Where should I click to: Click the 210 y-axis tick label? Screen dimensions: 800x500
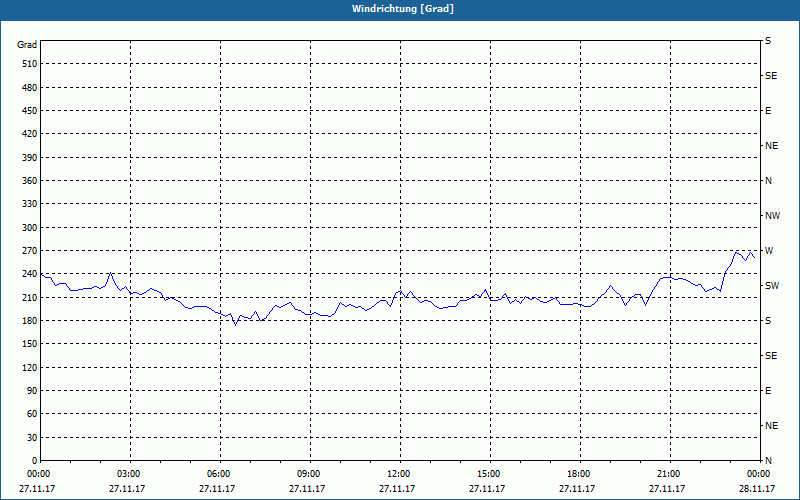pos(30,297)
